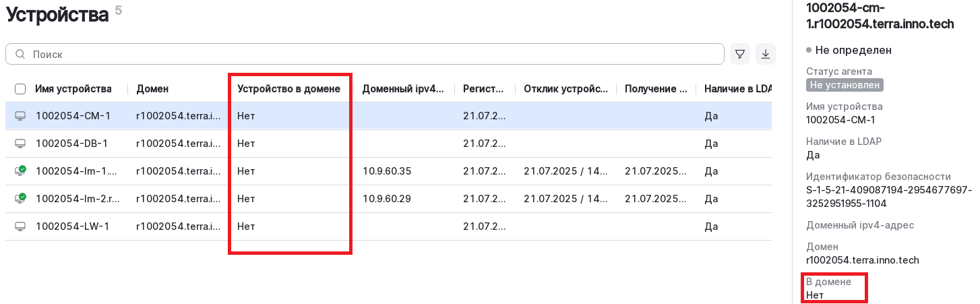This screenshot has height=304, width=980.
Task: Click the computer icon for 1002054-LW-1
Action: 20,226
